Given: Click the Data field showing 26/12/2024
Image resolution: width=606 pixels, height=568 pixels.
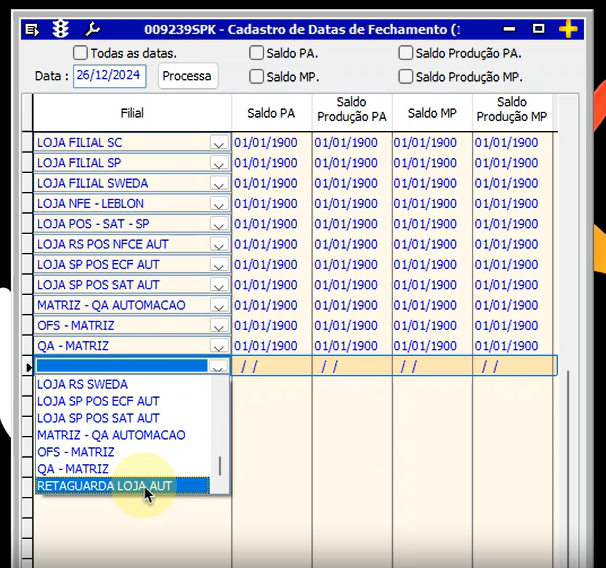Looking at the screenshot, I should coord(109,76).
